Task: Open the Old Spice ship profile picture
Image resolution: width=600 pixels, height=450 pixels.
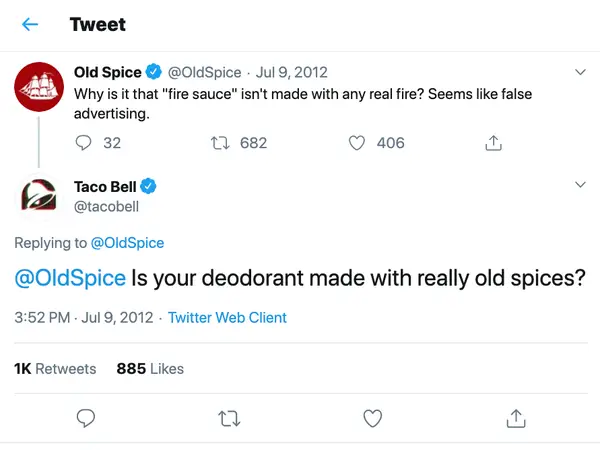Action: coord(39,87)
